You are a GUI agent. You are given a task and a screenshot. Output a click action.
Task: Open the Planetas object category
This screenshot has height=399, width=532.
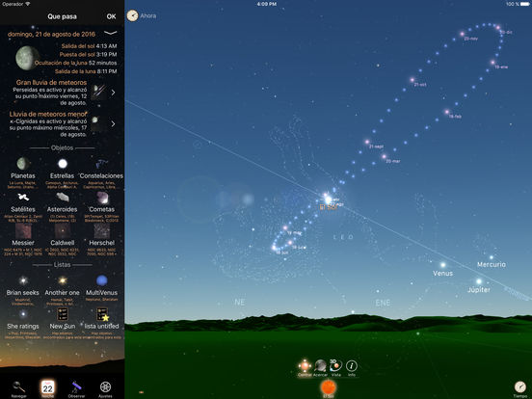[23, 164]
